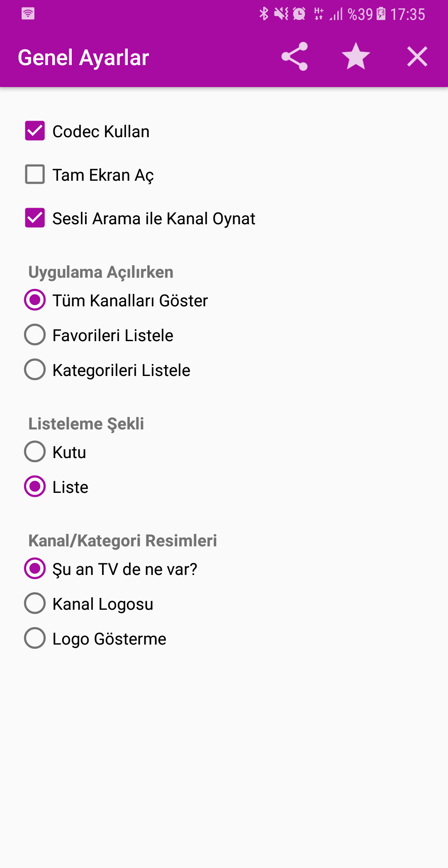Tap the alarm clock status icon

coord(299,14)
